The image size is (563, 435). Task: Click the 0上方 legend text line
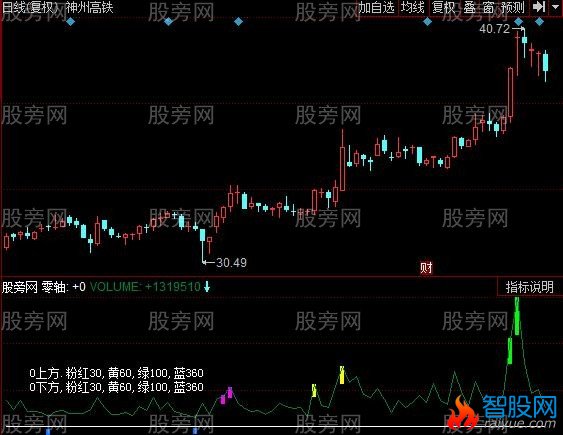pos(117,373)
